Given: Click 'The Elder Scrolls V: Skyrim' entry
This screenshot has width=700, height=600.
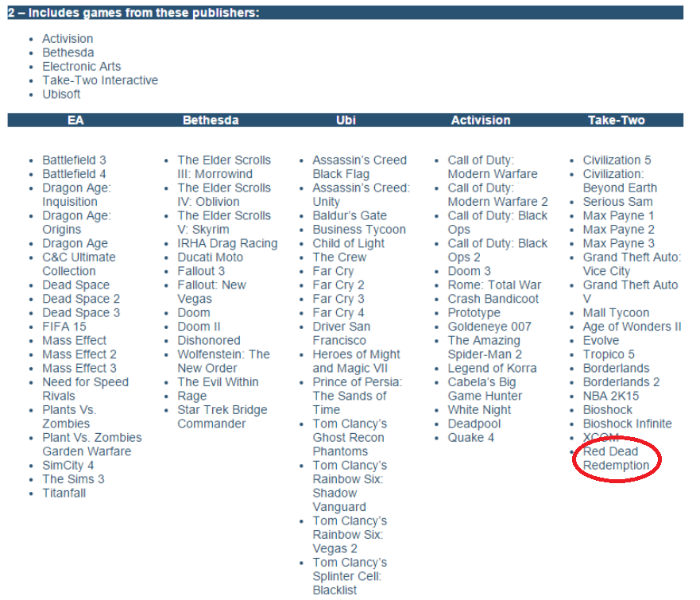Looking at the screenshot, I should pyautogui.click(x=224, y=223).
